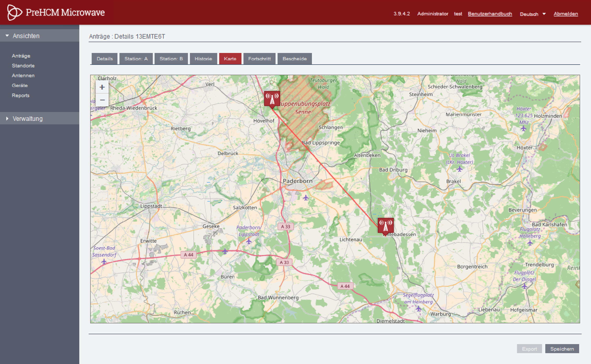
Task: Open the Bescheide tab
Action: click(295, 59)
